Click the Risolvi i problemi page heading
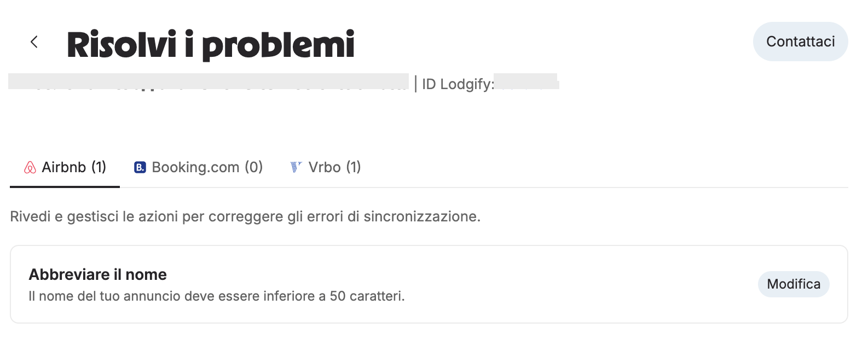Image resolution: width=868 pixels, height=340 pixels. coord(211,44)
